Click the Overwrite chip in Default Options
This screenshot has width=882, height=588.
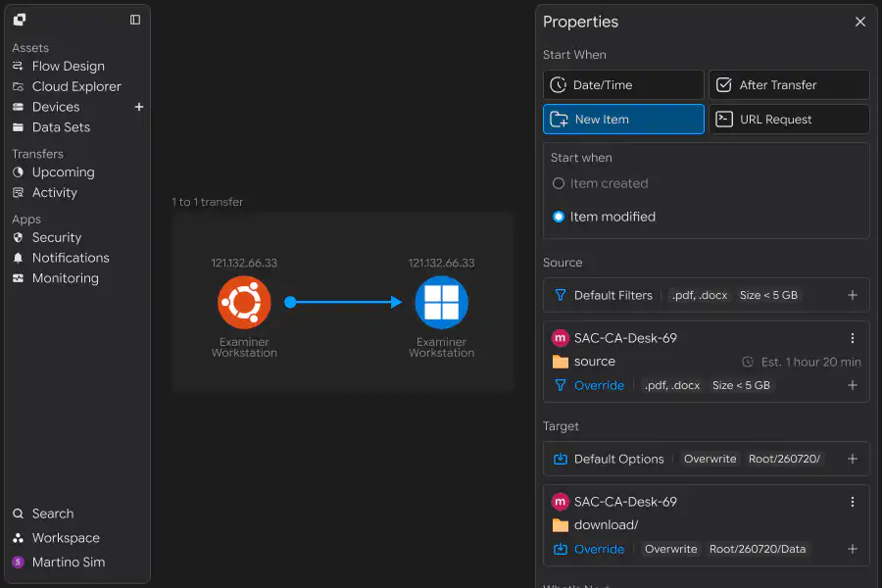710,460
